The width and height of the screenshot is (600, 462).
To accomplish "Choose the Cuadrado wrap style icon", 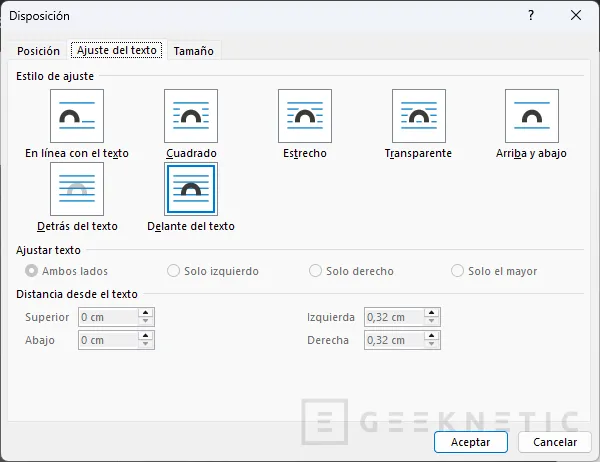I will tap(191, 116).
